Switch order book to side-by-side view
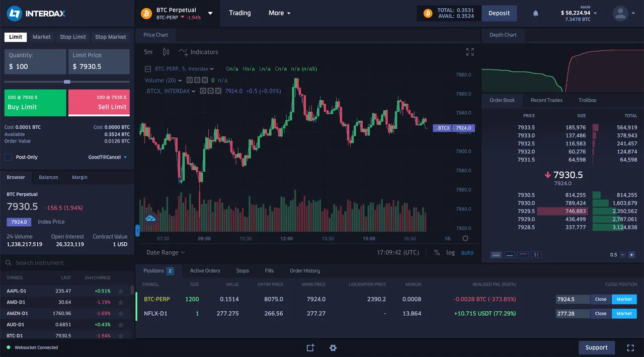This screenshot has width=644, height=357. pyautogui.click(x=536, y=255)
